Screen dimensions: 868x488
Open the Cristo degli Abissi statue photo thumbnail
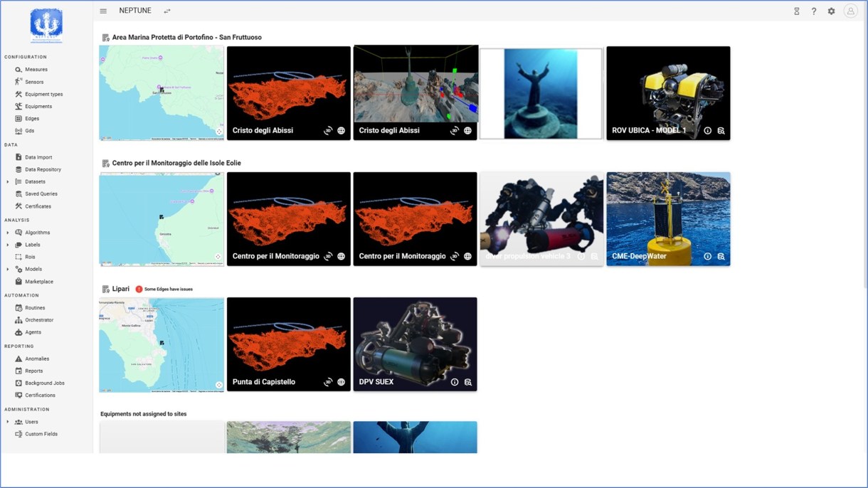541,93
